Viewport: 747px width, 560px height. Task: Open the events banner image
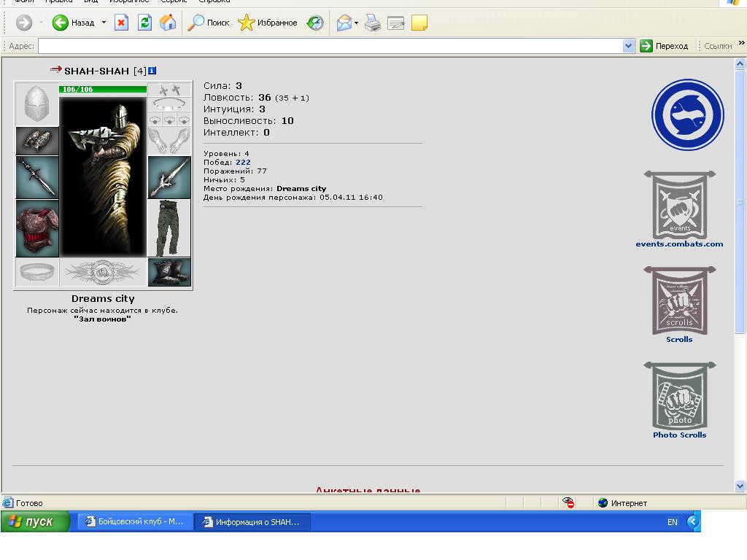point(680,205)
